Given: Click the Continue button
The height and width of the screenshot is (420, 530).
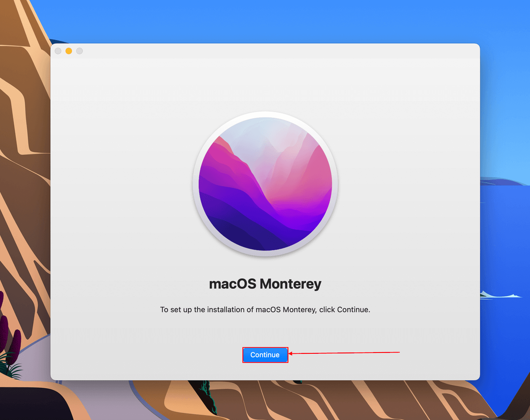Looking at the screenshot, I should (x=265, y=355).
